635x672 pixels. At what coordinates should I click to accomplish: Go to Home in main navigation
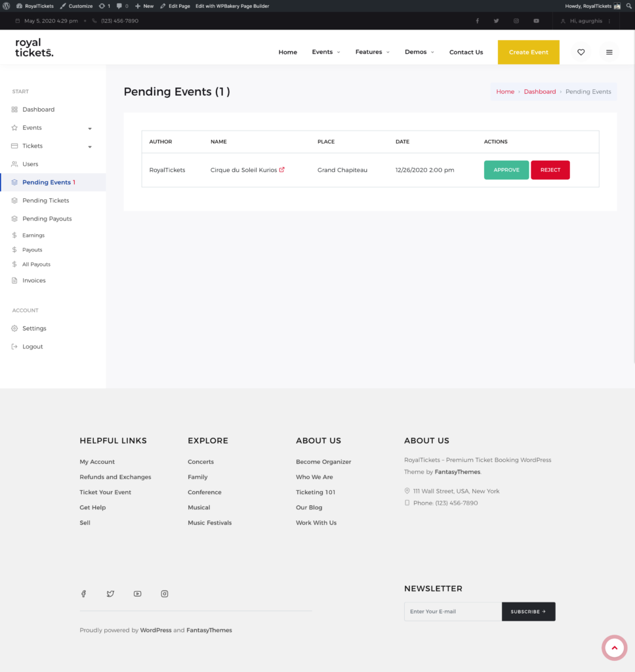click(288, 52)
